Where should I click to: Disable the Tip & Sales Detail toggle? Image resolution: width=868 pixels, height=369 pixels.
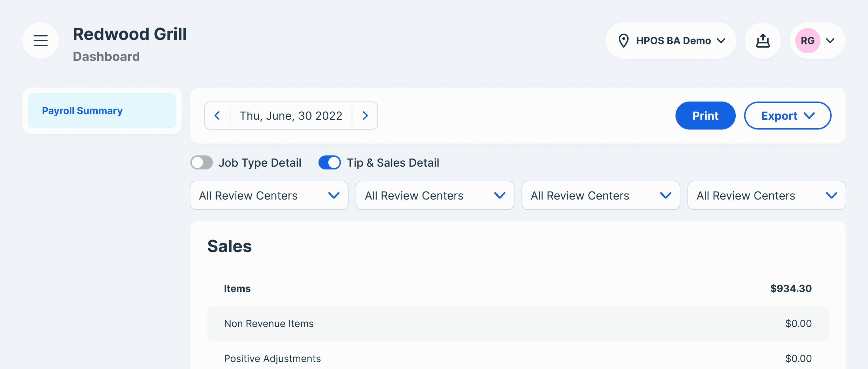(x=329, y=162)
